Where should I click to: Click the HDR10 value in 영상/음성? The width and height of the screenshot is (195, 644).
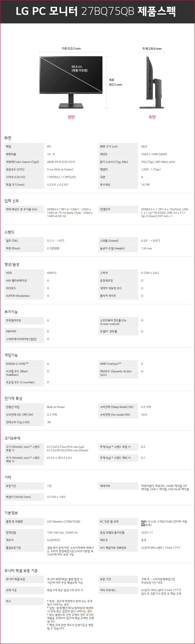(52, 273)
